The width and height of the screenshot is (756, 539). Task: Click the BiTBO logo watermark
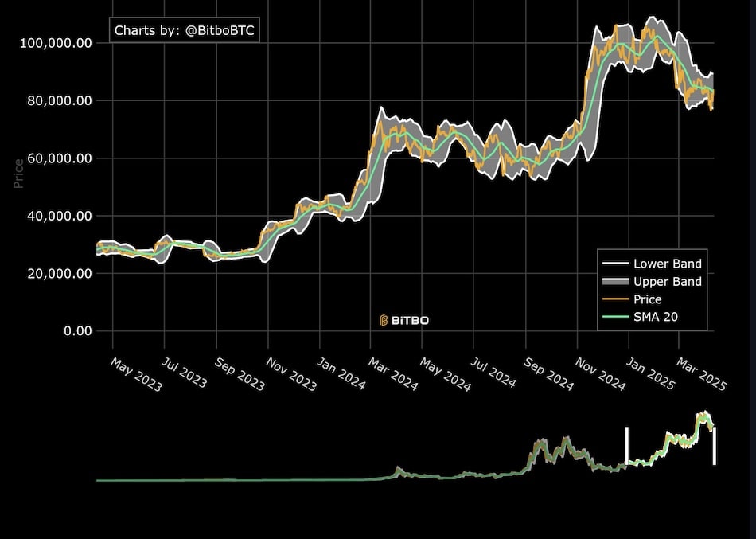point(403,319)
